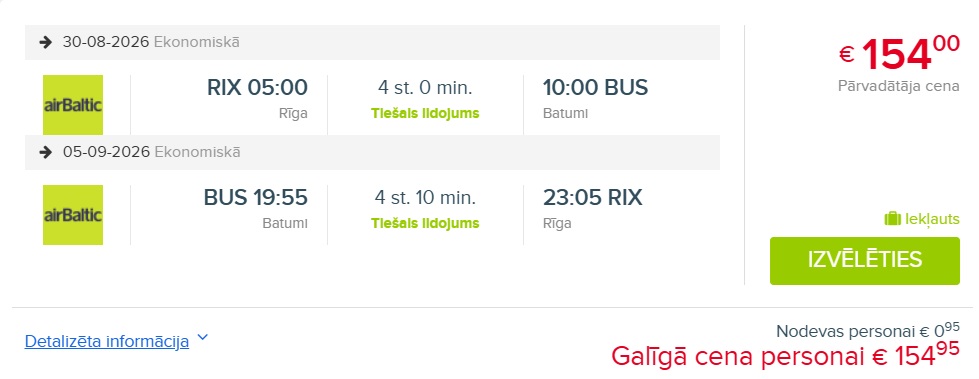Click return flight Tiešais lidojums label
Screen dimensions: 979x379
(x=425, y=224)
